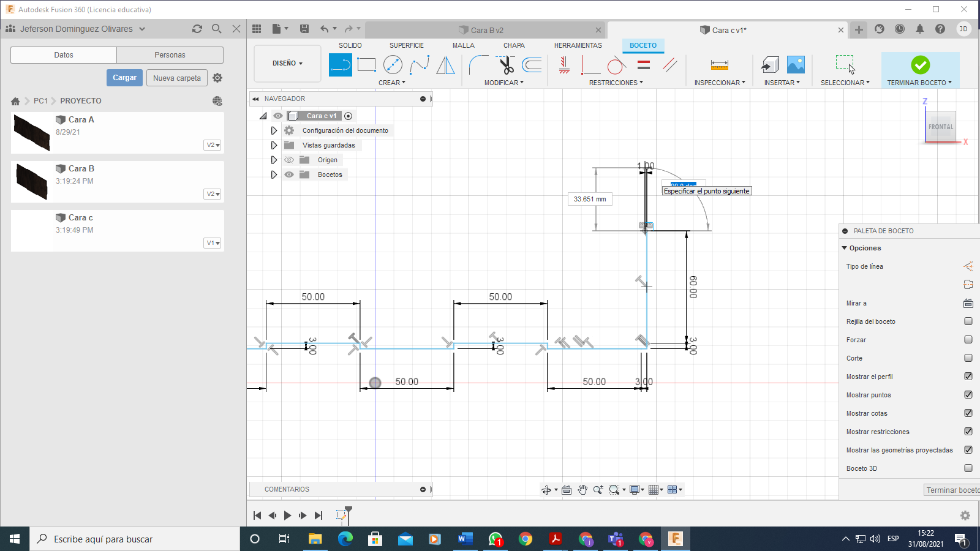Switch to the SOLIDO ribbon tab
Image resolution: width=980 pixels, height=551 pixels.
350,45
